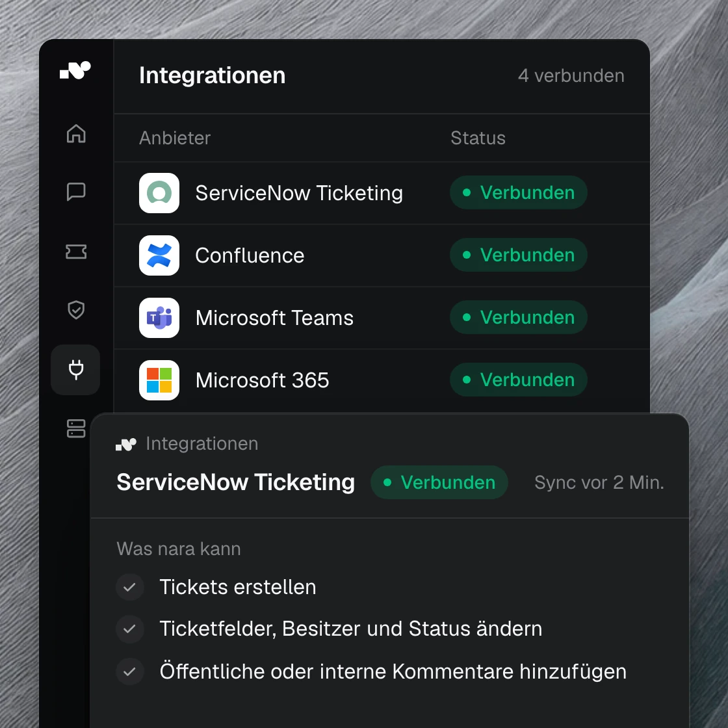The image size is (728, 728).
Task: Click the Confluence app icon
Action: pos(159,255)
